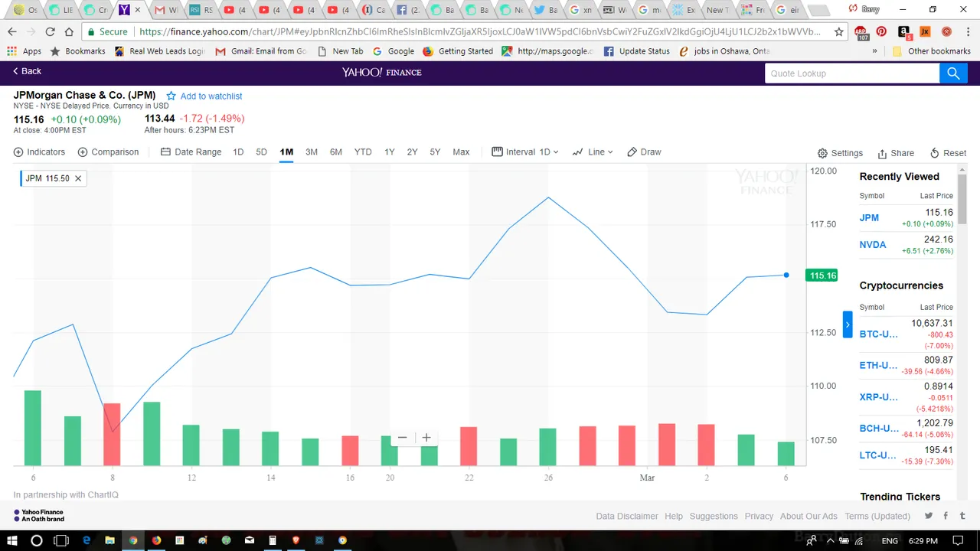Open the Getting Started bookmark
The image size is (980, 551).
click(x=458, y=51)
